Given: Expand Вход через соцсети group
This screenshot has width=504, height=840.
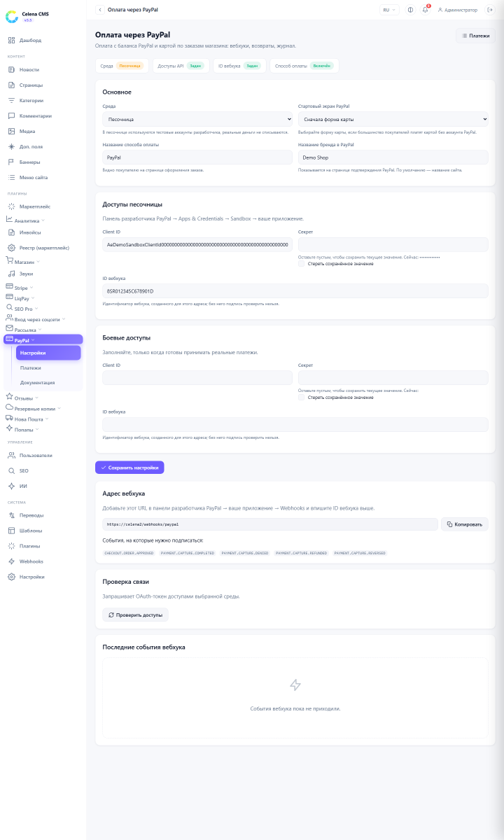Looking at the screenshot, I should click(x=43, y=318).
